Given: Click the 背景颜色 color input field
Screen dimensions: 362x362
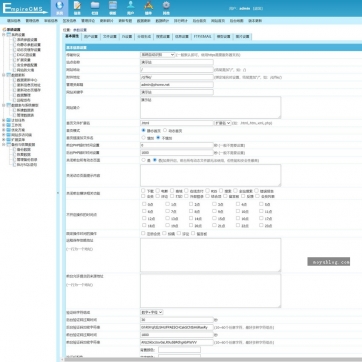Looking at the screenshot, I should coord(179,350).
